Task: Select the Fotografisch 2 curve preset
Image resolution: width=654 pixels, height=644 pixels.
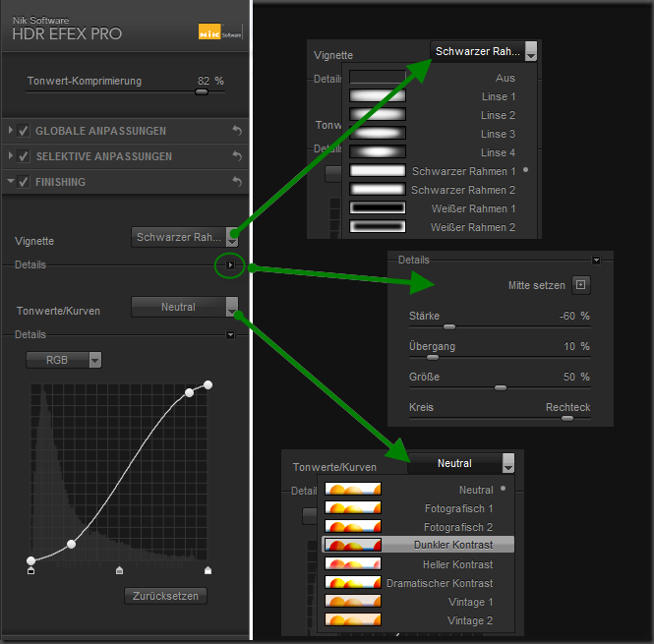Action: pos(417,527)
